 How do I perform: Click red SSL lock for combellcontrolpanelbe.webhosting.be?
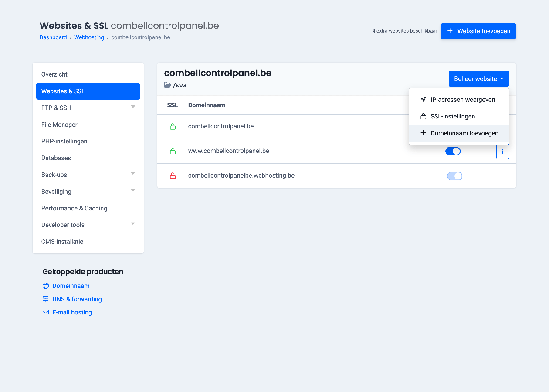coord(173,176)
